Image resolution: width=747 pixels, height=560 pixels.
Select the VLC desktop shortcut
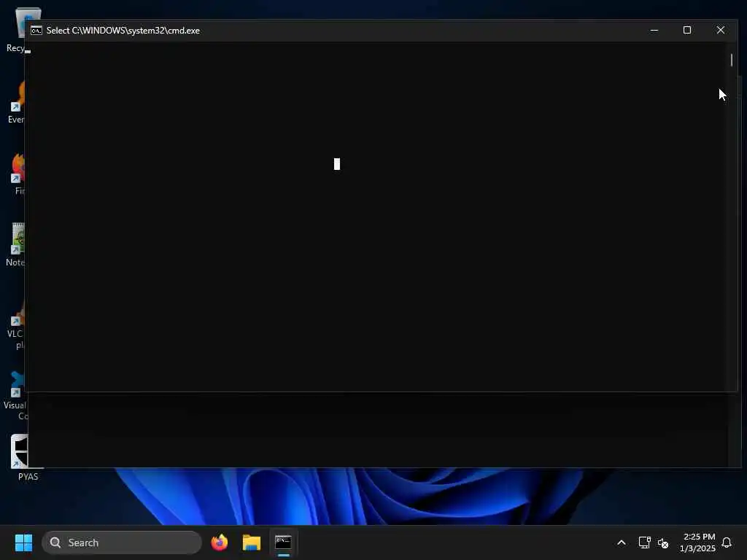16,326
